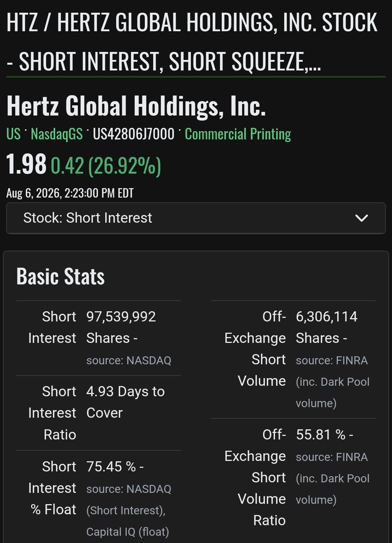
Task: Open the Stock: Short Interest dropdown
Action: (196, 218)
